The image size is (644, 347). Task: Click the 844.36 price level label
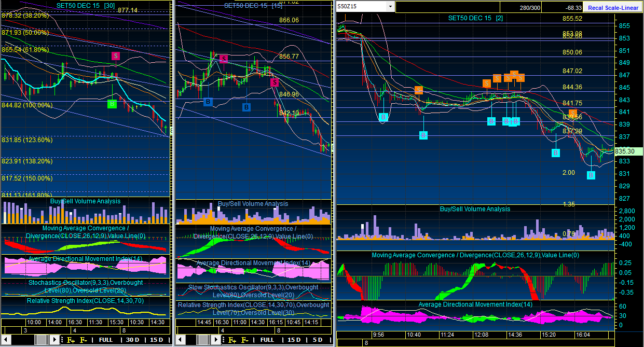click(572, 87)
